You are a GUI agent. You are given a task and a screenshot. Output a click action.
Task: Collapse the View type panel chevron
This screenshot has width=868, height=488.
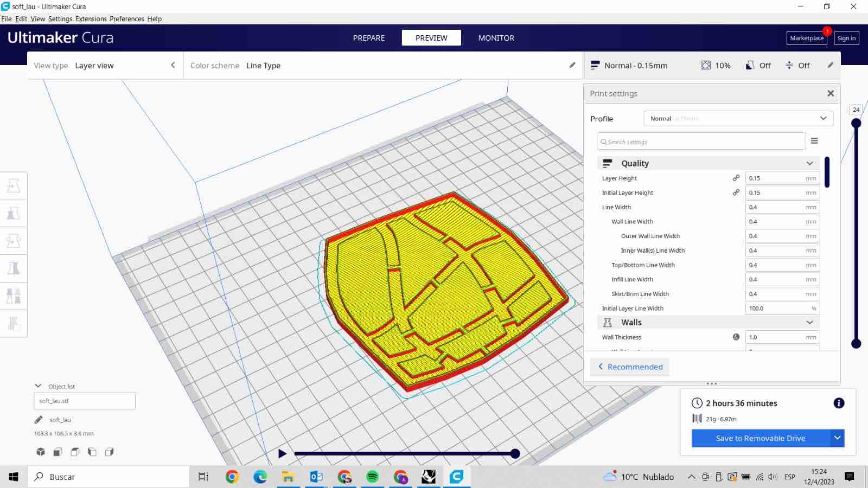click(x=173, y=65)
